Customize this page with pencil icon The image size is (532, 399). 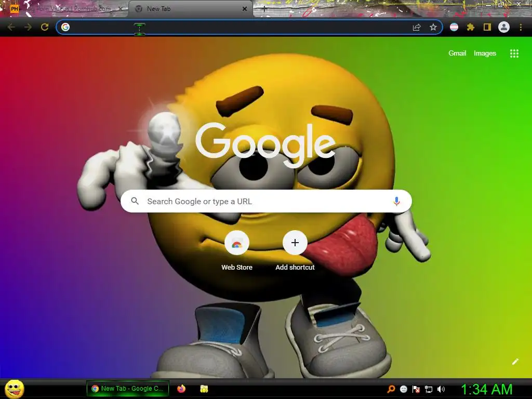pos(515,362)
